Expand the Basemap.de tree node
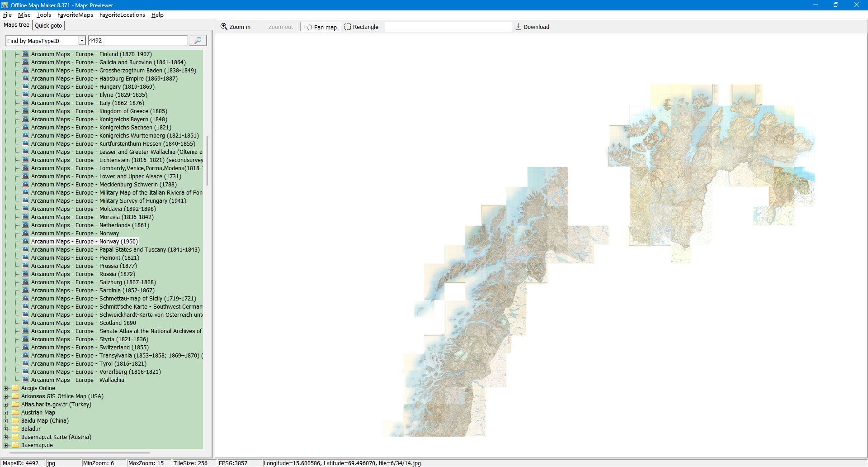Screen dimensions: 868x467 (5, 445)
